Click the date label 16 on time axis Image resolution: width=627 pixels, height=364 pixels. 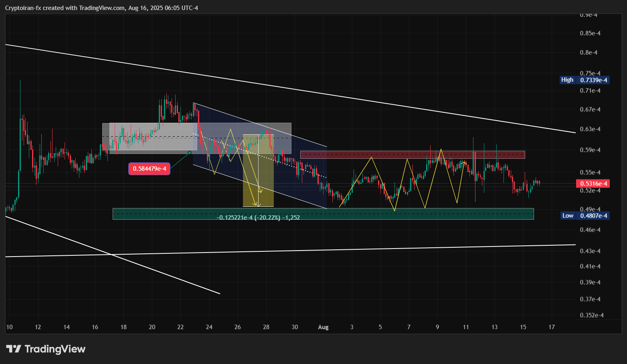tap(95, 327)
